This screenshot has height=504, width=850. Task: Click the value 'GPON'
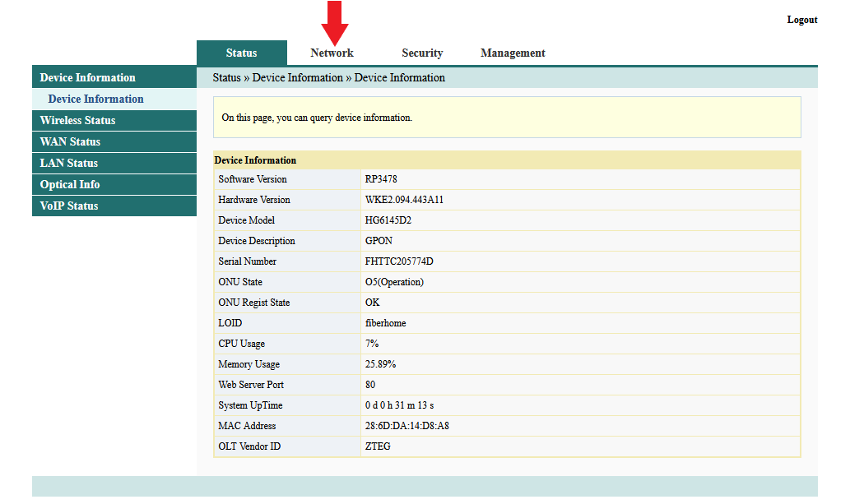(379, 241)
